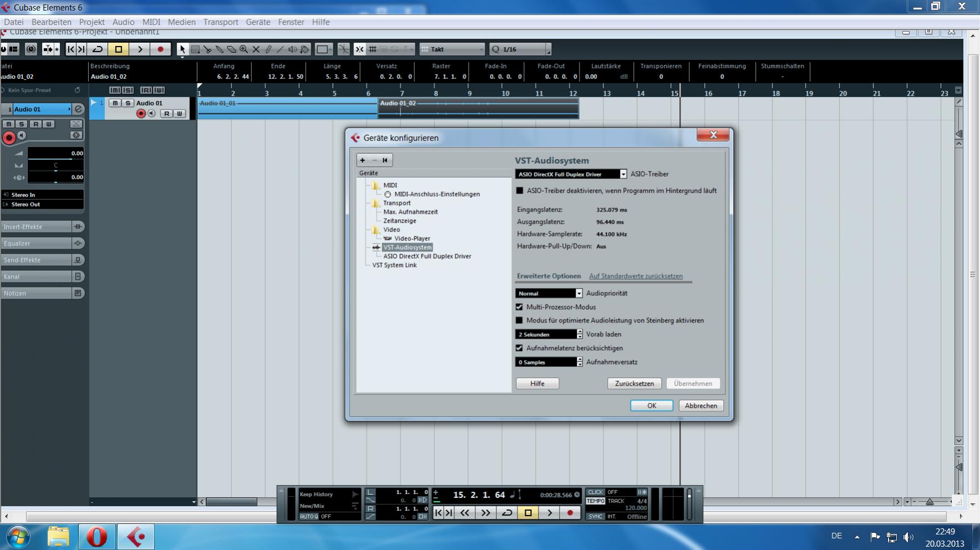Select the Split scissors tool

207,49
